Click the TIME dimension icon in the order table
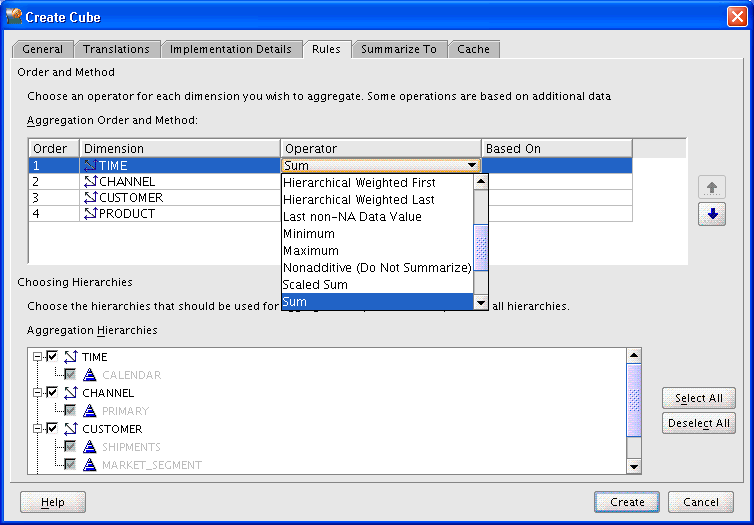 tap(90, 165)
